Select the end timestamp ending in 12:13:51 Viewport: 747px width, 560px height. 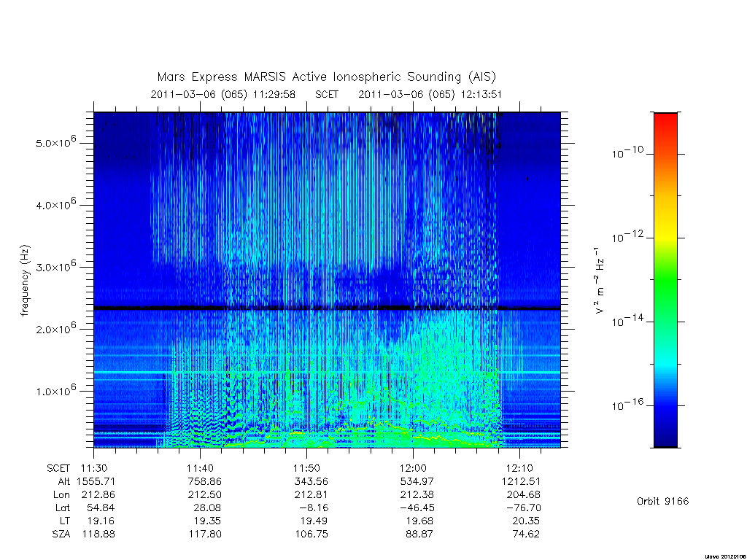point(430,94)
